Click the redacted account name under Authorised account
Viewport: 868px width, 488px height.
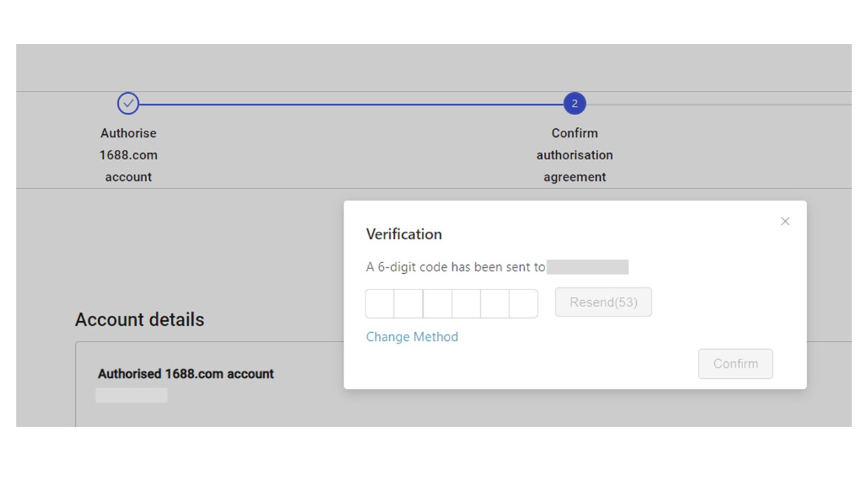point(132,395)
